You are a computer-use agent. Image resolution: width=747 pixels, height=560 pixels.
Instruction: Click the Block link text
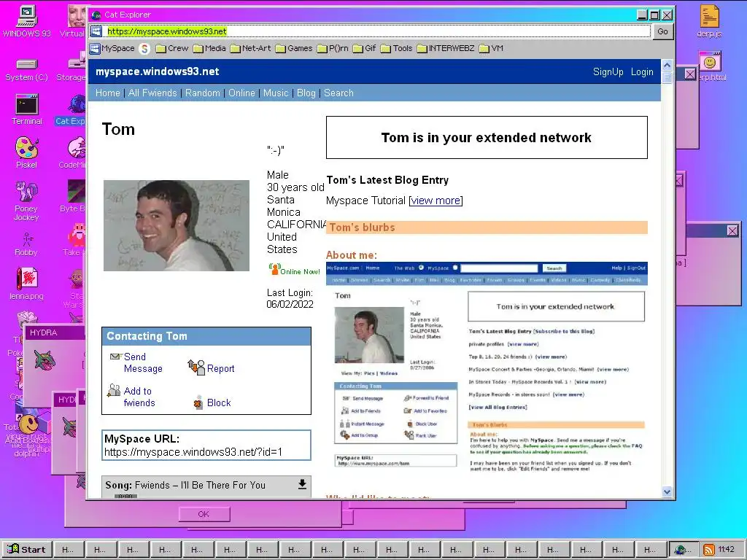click(x=219, y=402)
